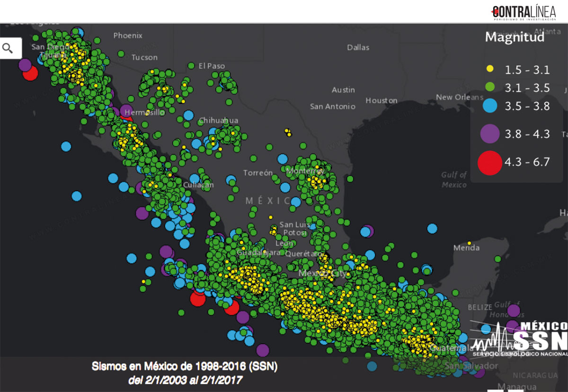Select the green 3.1 - 3.5 legend dot
The height and width of the screenshot is (392, 568).
(x=490, y=87)
